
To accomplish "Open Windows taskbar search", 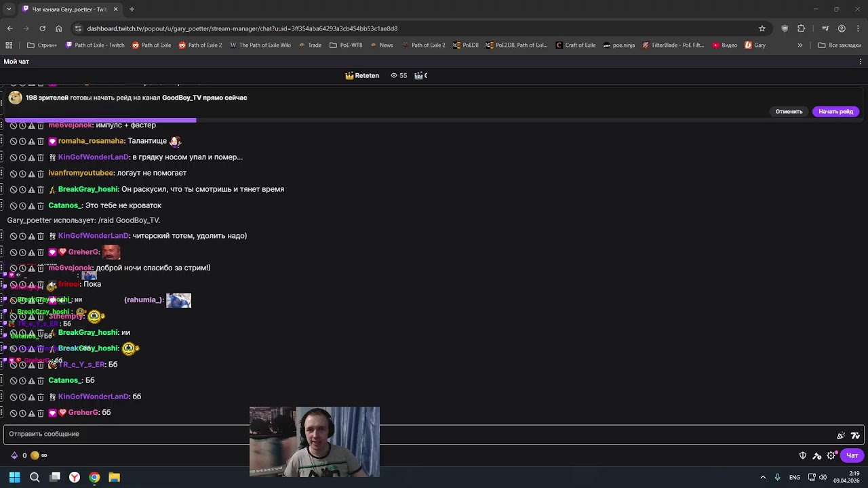I will click(x=35, y=477).
